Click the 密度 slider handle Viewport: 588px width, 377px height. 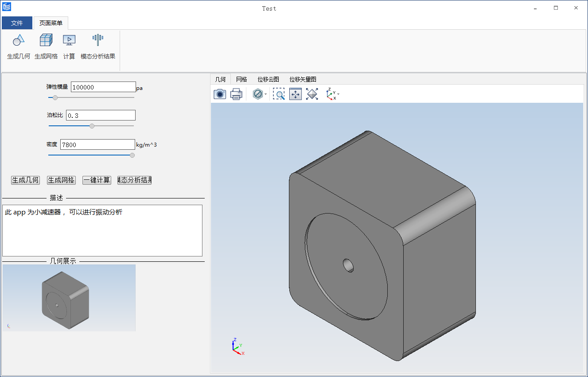pyautogui.click(x=132, y=155)
